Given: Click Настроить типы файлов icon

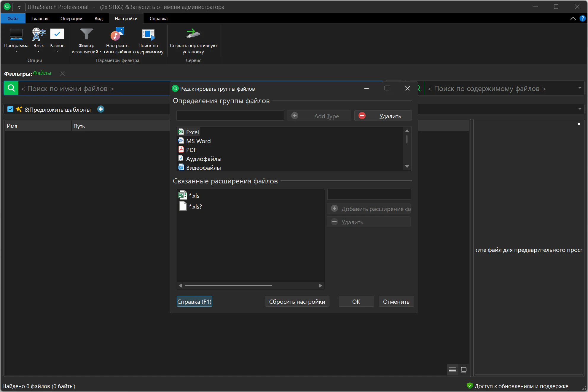Looking at the screenshot, I should 117,35.
